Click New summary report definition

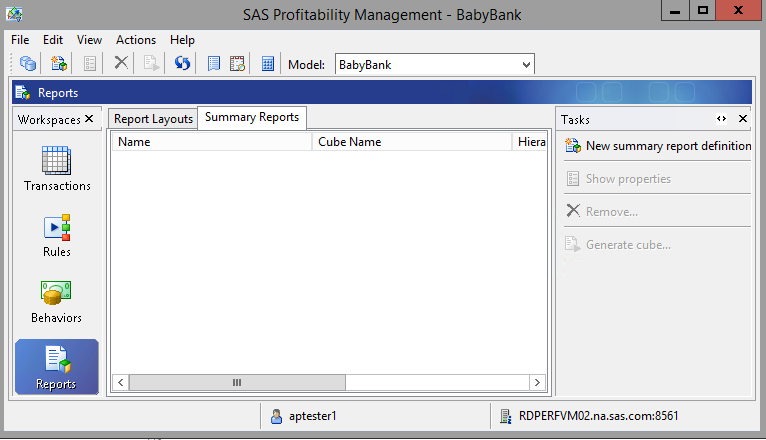pyautogui.click(x=668, y=146)
